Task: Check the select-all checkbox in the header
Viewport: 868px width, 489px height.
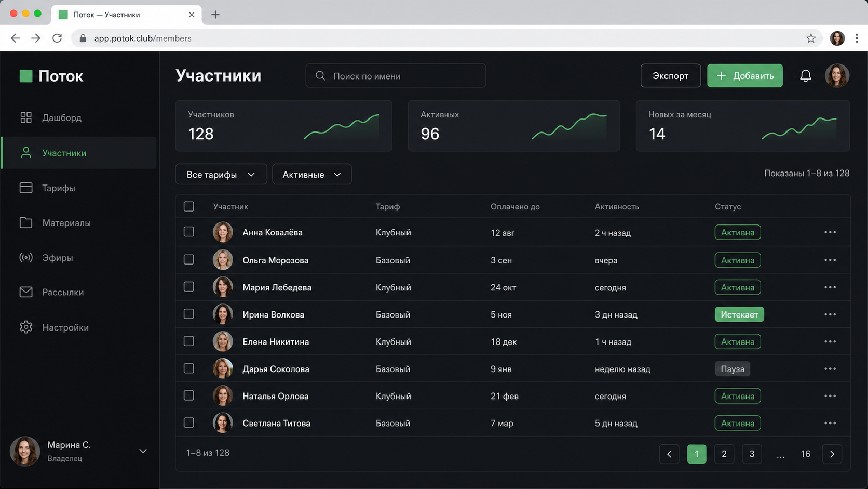Action: coord(189,206)
